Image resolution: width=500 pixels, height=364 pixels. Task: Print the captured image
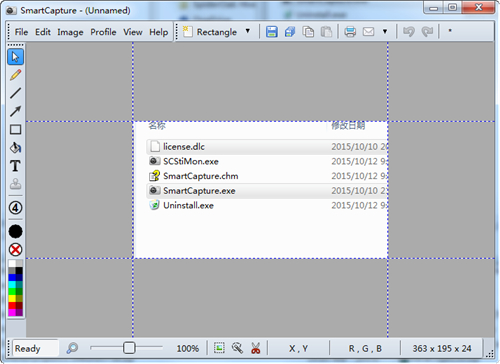pyautogui.click(x=350, y=32)
